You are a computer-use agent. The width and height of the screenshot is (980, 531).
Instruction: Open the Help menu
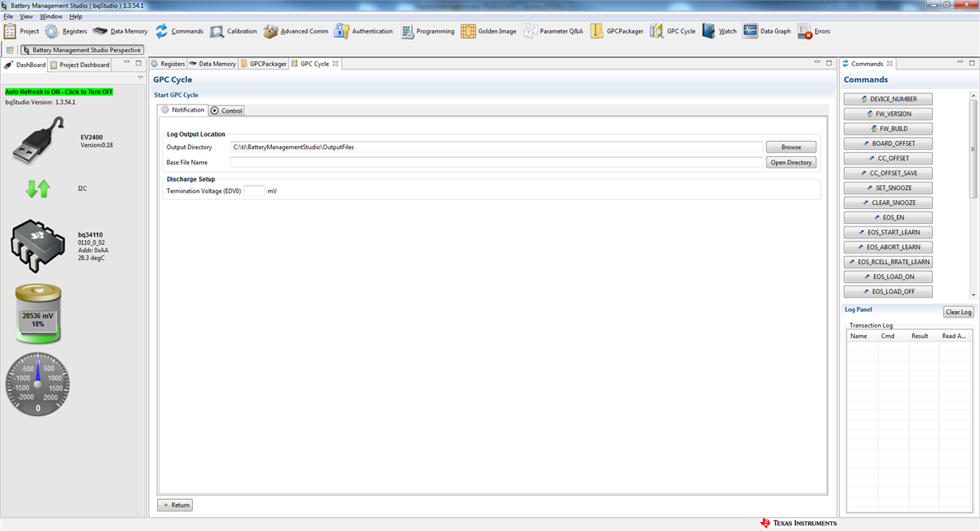pos(76,16)
